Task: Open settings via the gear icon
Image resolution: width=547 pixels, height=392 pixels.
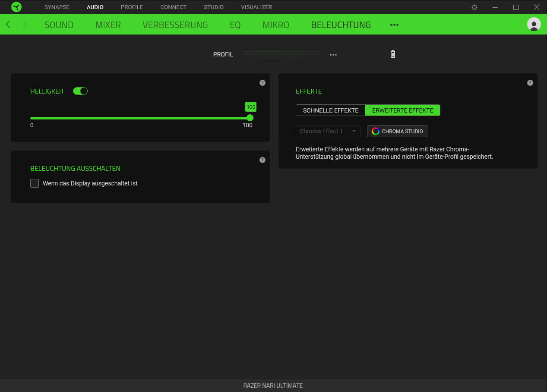Action: click(474, 7)
